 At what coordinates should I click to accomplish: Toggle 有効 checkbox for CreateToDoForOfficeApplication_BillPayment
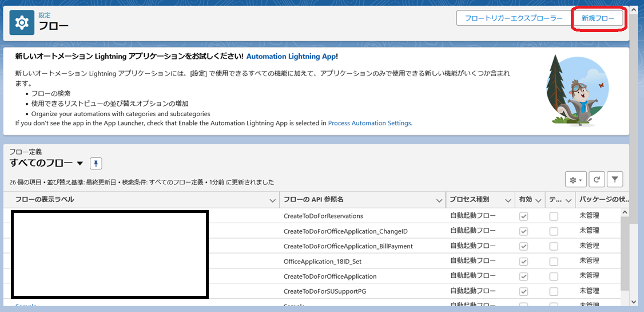tap(523, 246)
